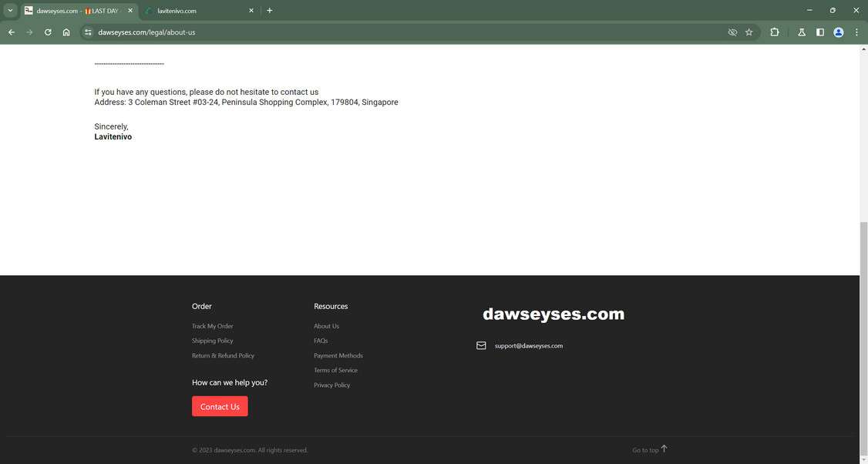The height and width of the screenshot is (464, 868).
Task: Open the Chrome extensions puzzle icon
Action: click(774, 32)
